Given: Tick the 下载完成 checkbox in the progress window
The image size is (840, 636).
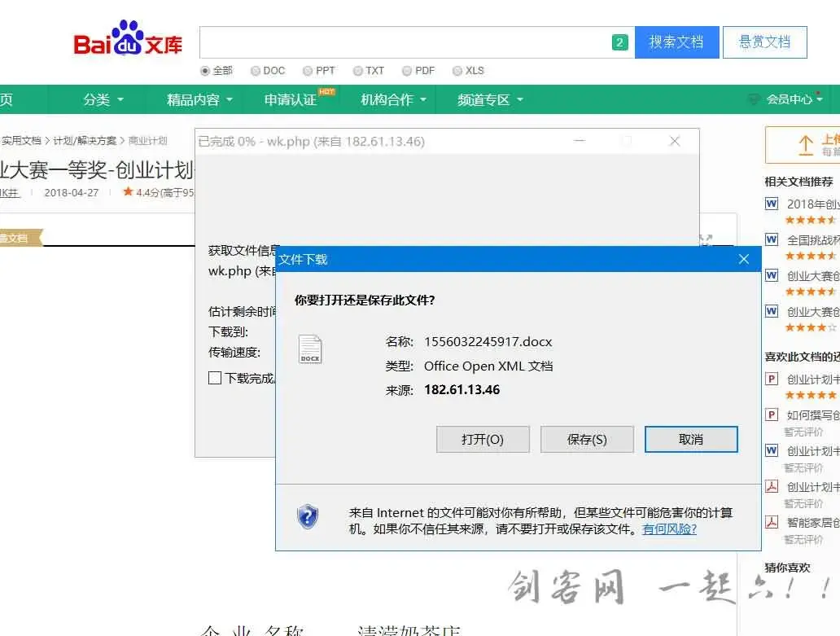Looking at the screenshot, I should [215, 378].
